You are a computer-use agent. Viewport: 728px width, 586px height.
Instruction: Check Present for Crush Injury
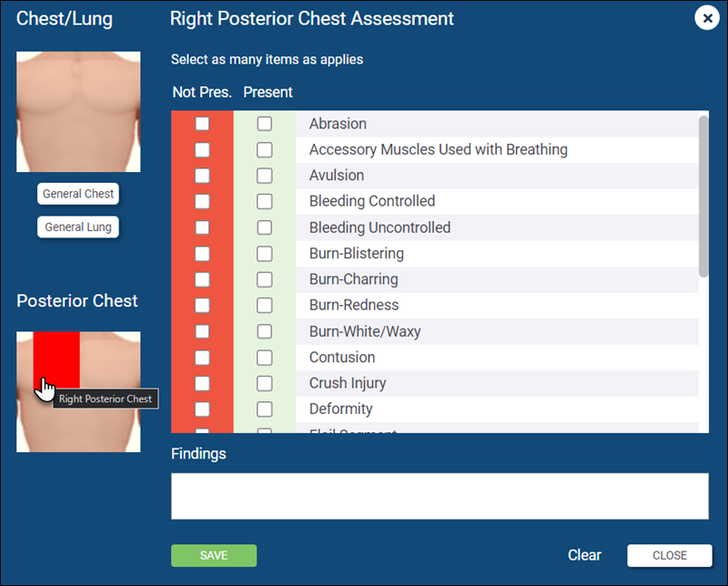[x=265, y=384]
